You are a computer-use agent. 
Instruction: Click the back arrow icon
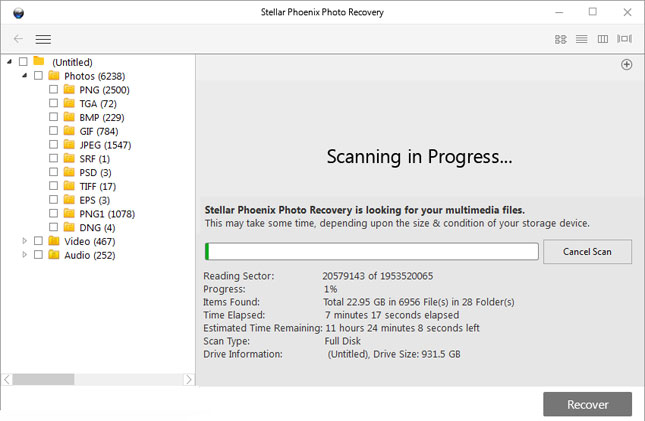tap(18, 39)
